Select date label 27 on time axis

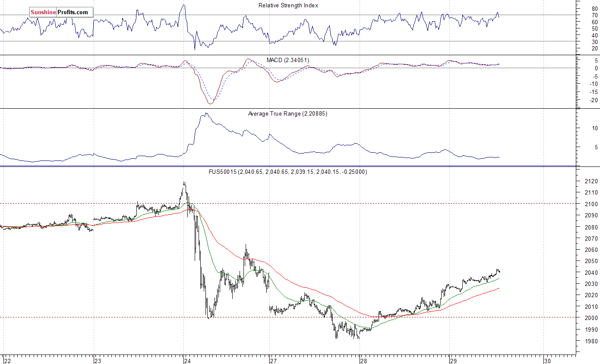(x=273, y=361)
